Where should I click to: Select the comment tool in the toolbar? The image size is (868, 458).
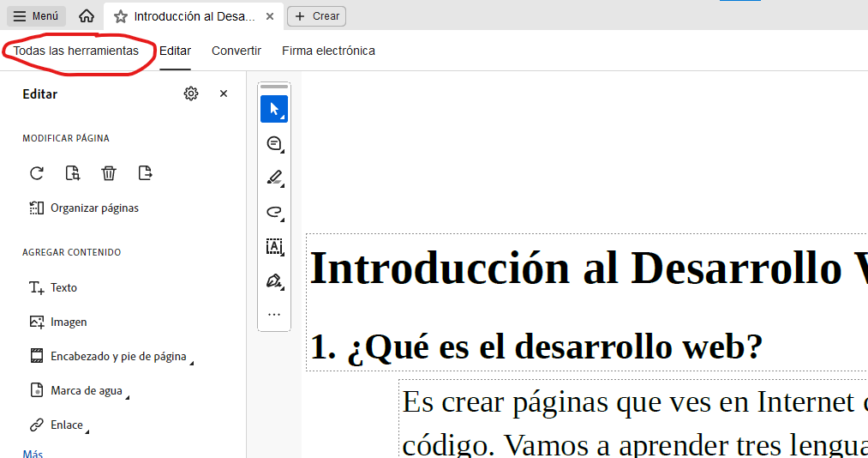[x=274, y=143]
